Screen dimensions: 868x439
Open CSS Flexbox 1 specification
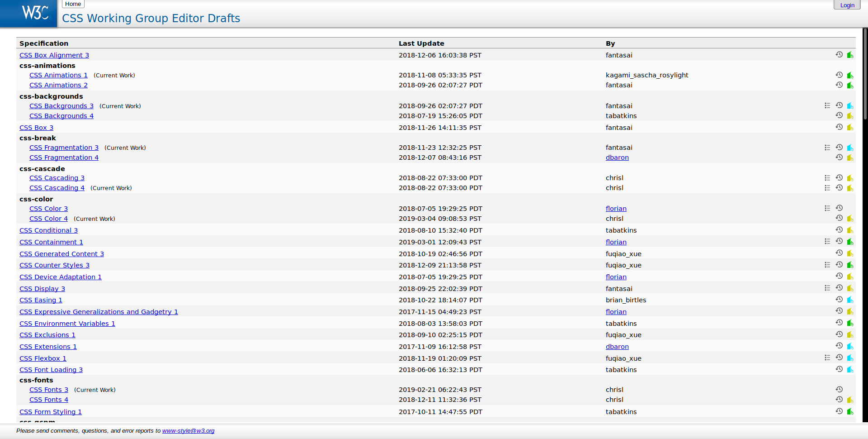click(43, 358)
